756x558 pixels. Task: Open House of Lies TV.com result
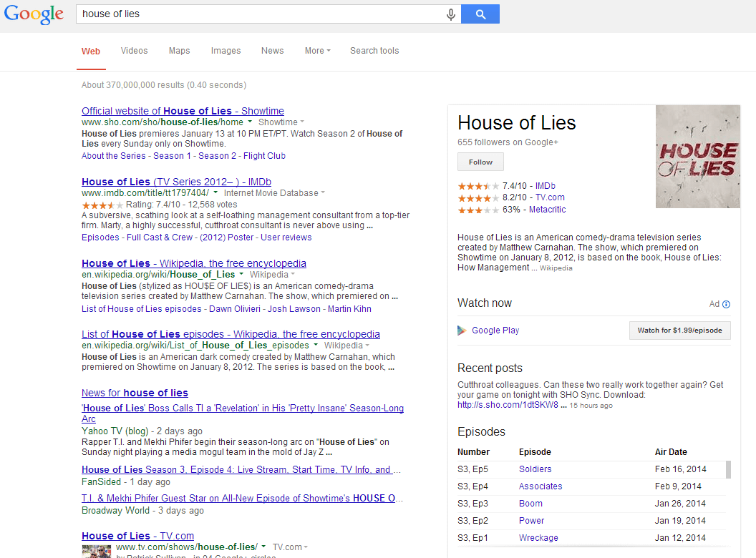click(138, 536)
